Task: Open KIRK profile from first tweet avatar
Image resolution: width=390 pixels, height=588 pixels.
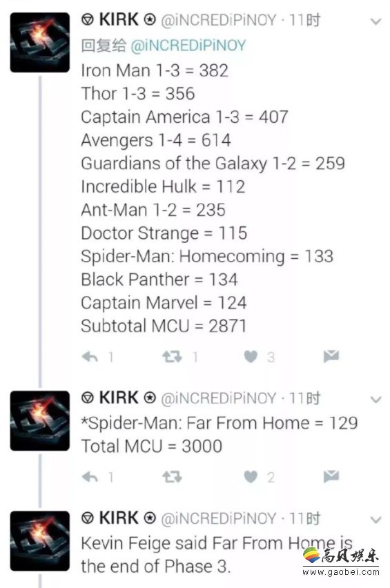Action: tap(40, 42)
